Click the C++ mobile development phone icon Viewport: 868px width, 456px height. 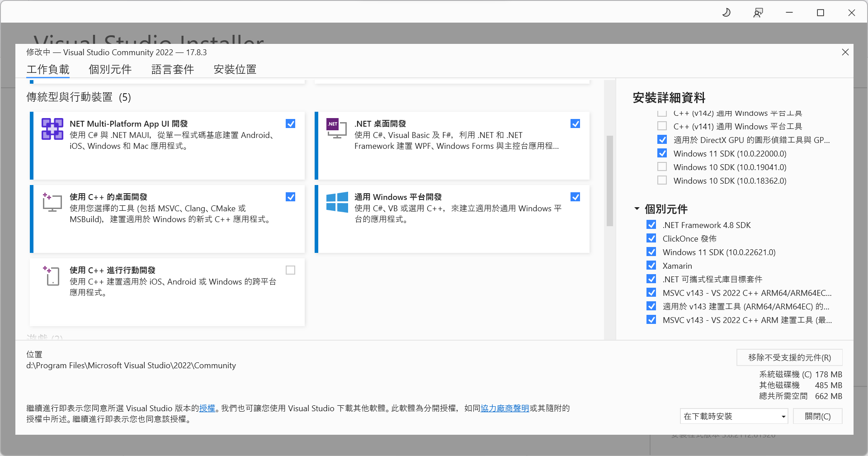pos(52,275)
